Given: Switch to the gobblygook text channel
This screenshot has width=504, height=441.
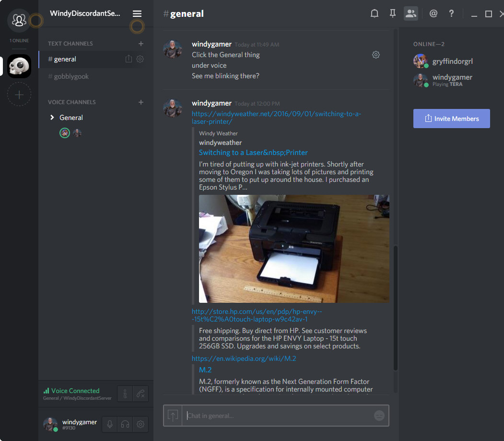Looking at the screenshot, I should (x=71, y=76).
